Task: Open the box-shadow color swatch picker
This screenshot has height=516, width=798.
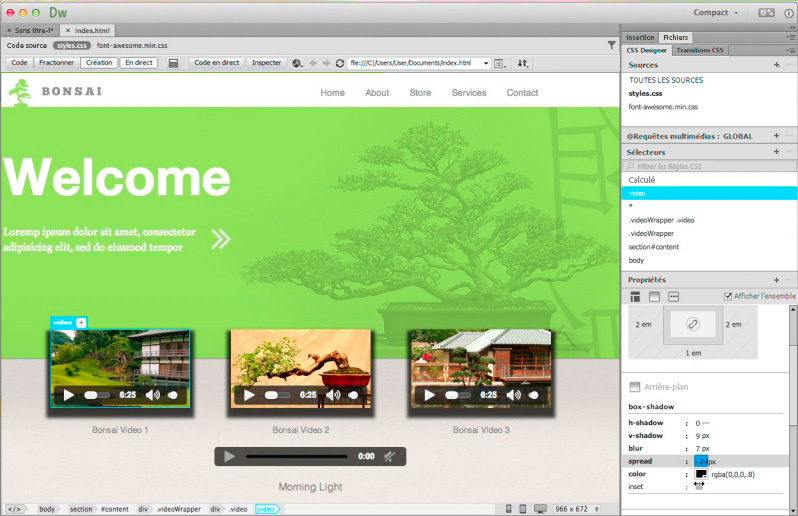Action: 701,474
